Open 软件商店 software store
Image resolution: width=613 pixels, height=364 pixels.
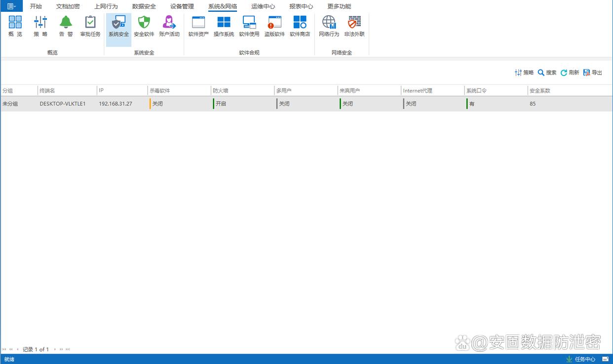tap(300, 26)
